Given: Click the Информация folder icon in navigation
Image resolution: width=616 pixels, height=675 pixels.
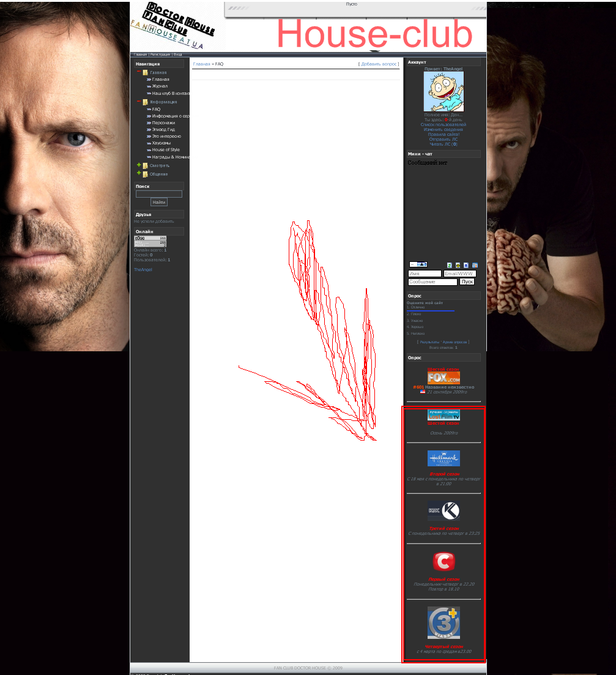Looking at the screenshot, I should (x=146, y=102).
